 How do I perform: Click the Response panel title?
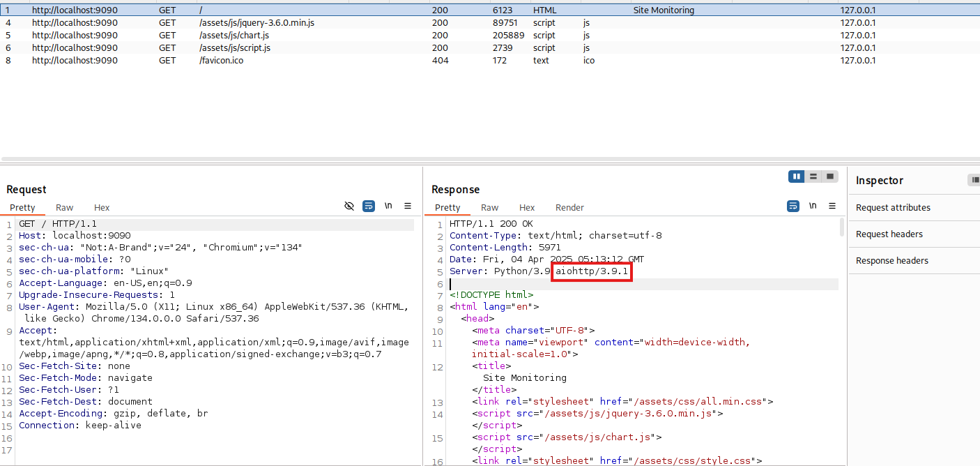[456, 190]
